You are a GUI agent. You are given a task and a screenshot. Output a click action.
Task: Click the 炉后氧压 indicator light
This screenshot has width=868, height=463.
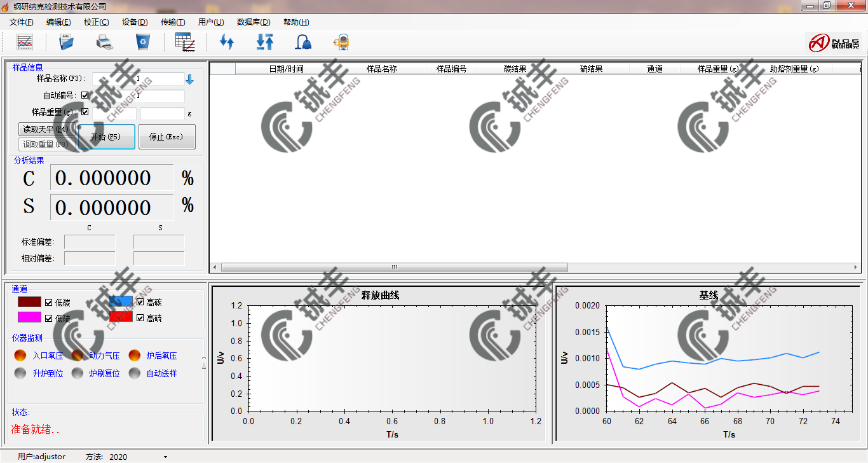135,356
